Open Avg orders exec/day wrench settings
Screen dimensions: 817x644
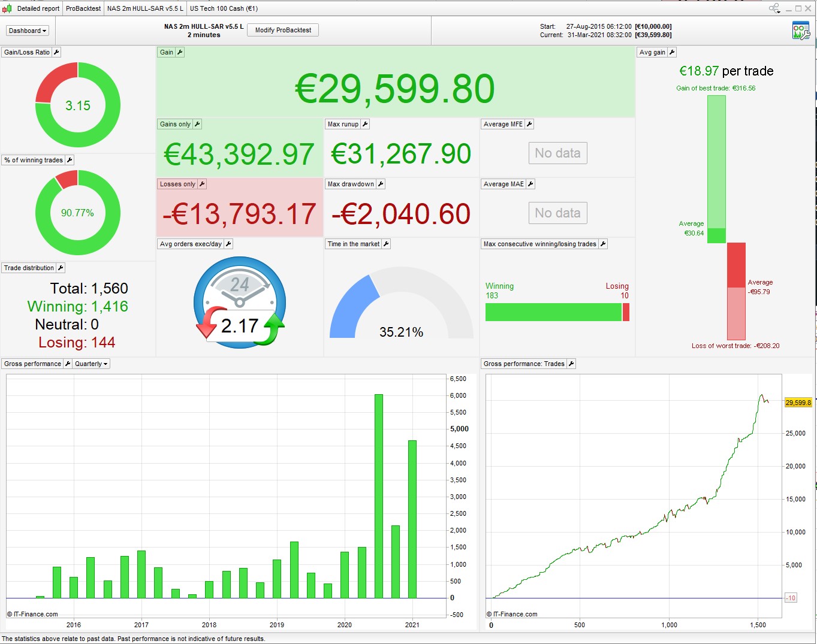(x=228, y=244)
